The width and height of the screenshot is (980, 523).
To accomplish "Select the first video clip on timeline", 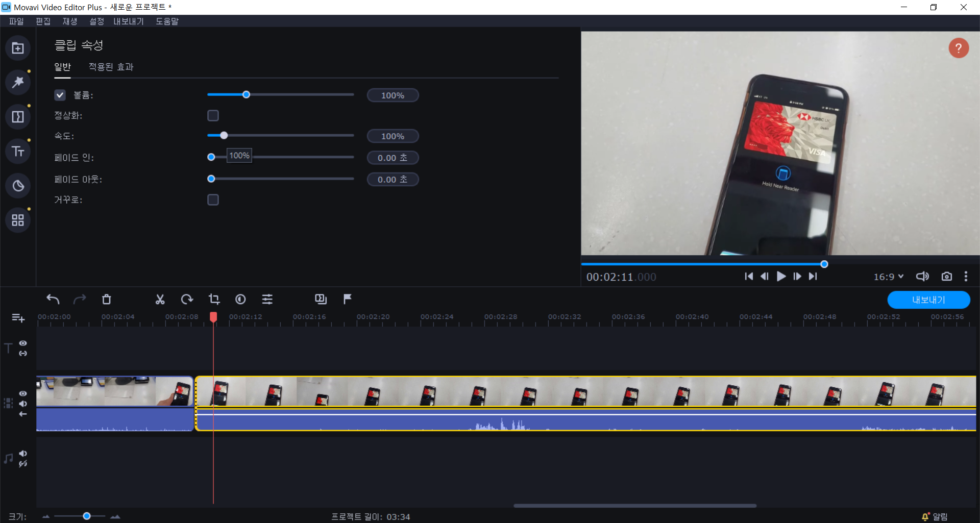I will click(115, 404).
